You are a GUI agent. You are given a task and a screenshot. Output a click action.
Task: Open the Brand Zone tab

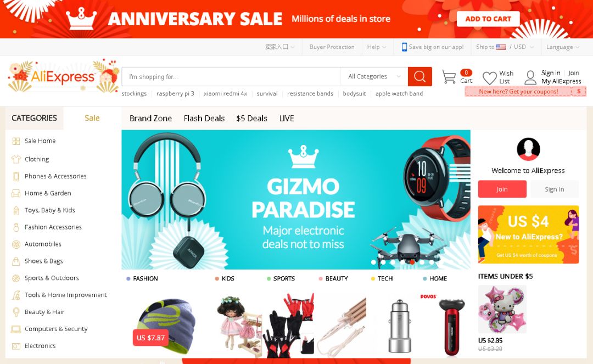(x=150, y=118)
